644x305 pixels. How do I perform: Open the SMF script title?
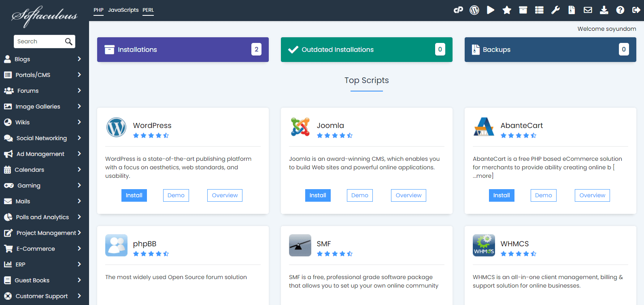click(324, 244)
